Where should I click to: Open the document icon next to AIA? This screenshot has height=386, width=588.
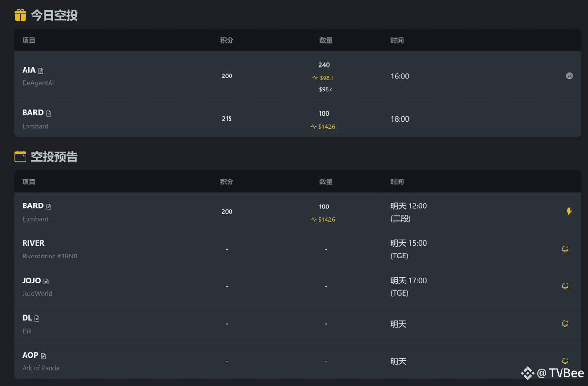tap(41, 71)
